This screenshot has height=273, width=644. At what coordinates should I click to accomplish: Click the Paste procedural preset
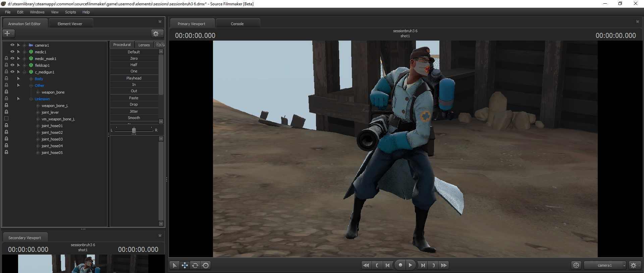coord(134,98)
